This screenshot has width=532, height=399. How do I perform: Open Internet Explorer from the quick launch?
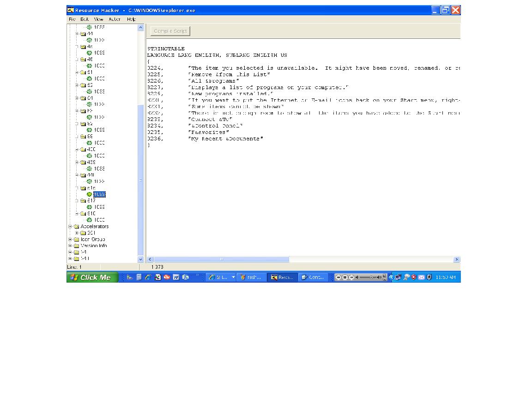(x=148, y=277)
